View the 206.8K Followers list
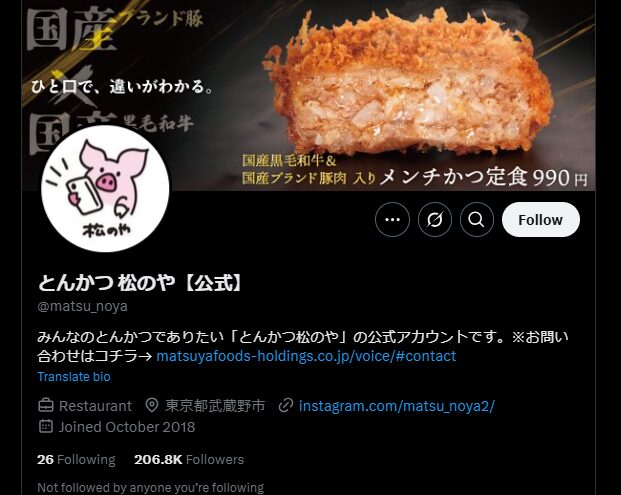The image size is (621, 495). (x=189, y=459)
